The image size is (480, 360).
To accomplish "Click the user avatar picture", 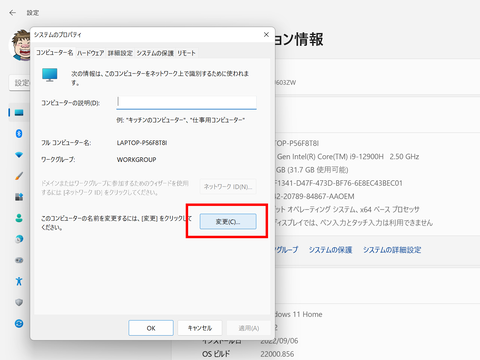I will (20, 45).
